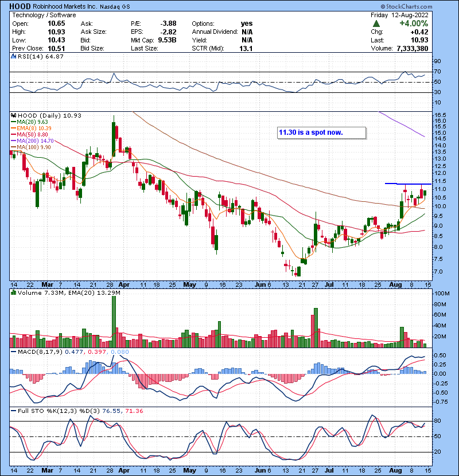Screen dimensions: 459x476
Task: Click the StockCharts.com copyright text
Action: tap(406, 6)
